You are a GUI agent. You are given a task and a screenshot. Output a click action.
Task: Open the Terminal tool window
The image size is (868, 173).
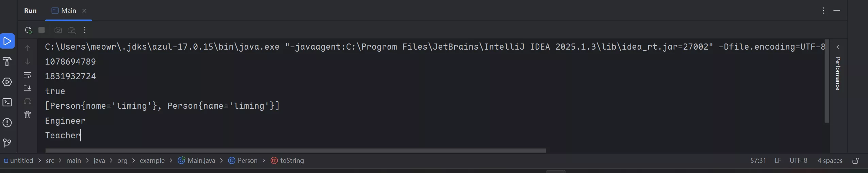pos(7,102)
